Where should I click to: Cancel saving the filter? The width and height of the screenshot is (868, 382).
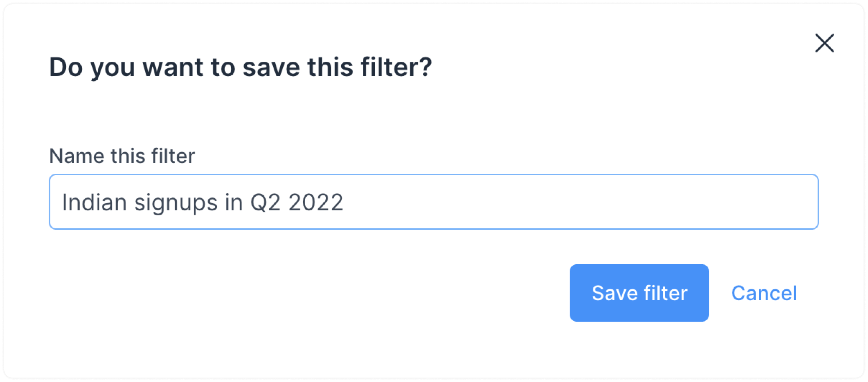pos(764,293)
